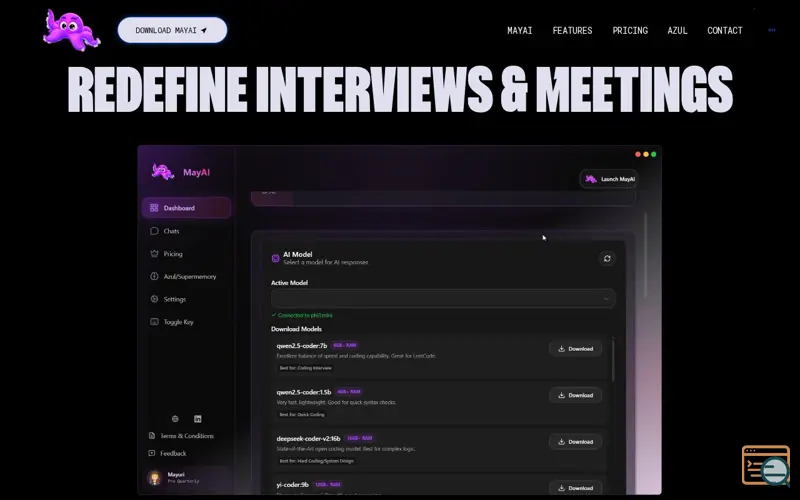Screen dimensions: 800x500
Task: Click the red close dot in app window
Action: tap(638, 154)
